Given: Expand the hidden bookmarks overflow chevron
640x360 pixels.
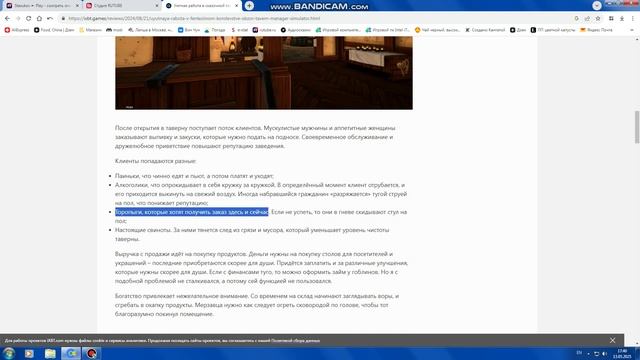Looking at the screenshot, I should (x=632, y=30).
